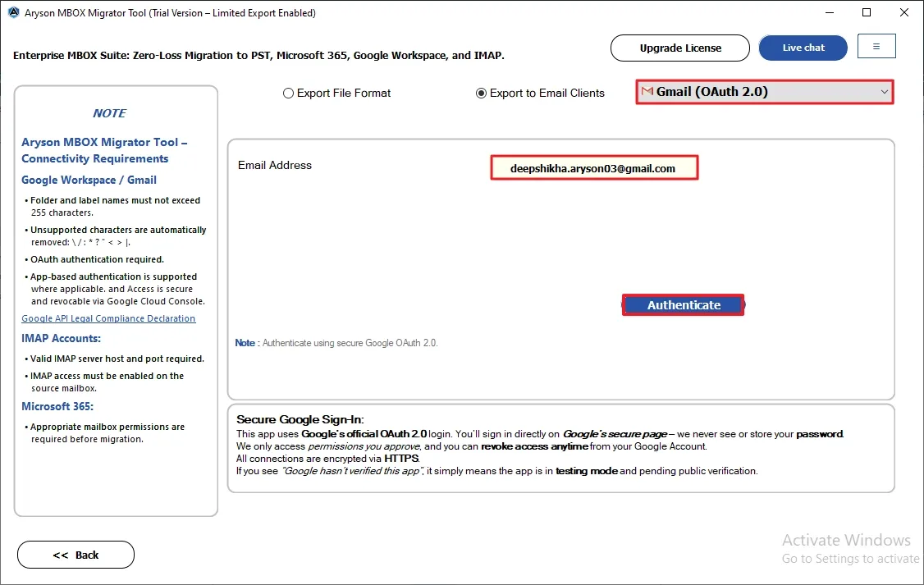The height and width of the screenshot is (585, 924).
Task: Click 'All connections are encrypted via HTTPS' line
Action: pos(327,459)
